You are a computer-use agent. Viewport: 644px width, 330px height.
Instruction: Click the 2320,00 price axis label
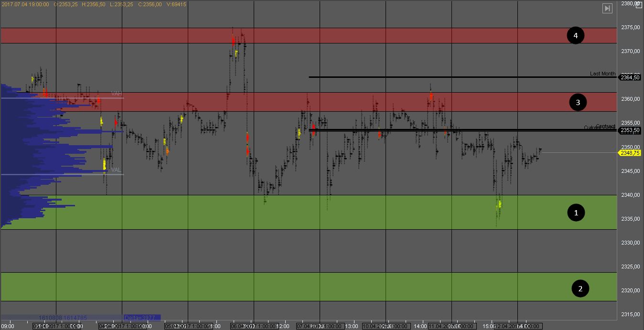[630, 290]
